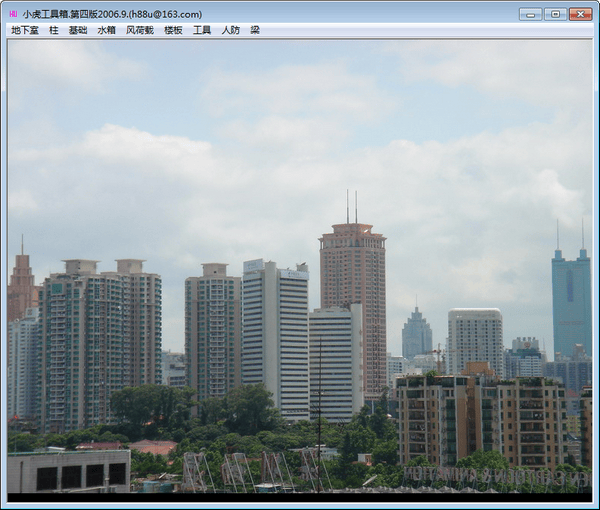
Task: Click the 人防 menu item
Action: tap(231, 30)
